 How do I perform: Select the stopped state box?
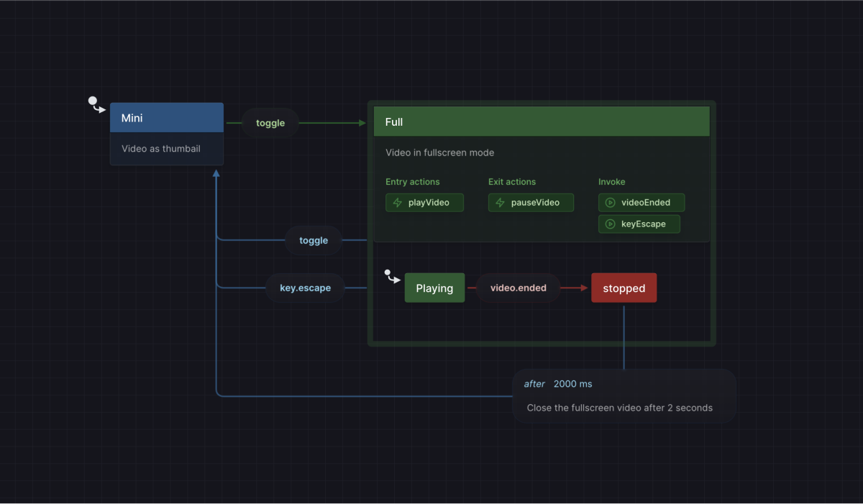624,288
